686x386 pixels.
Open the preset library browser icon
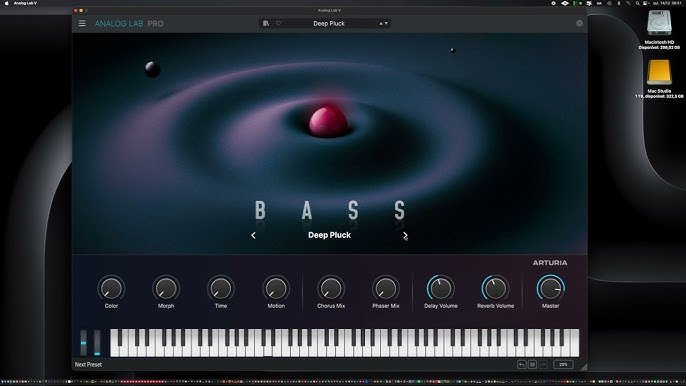pos(266,23)
